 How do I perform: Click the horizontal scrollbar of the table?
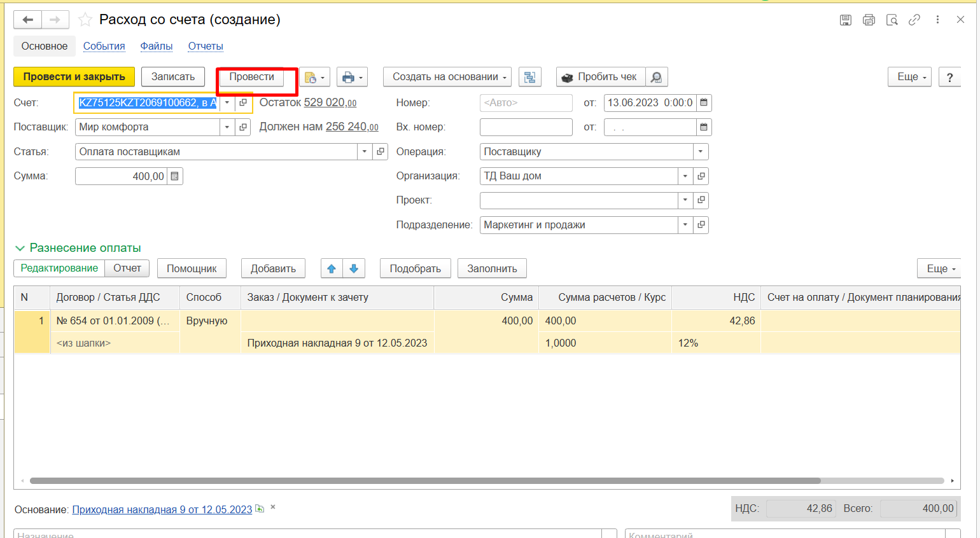(424, 481)
